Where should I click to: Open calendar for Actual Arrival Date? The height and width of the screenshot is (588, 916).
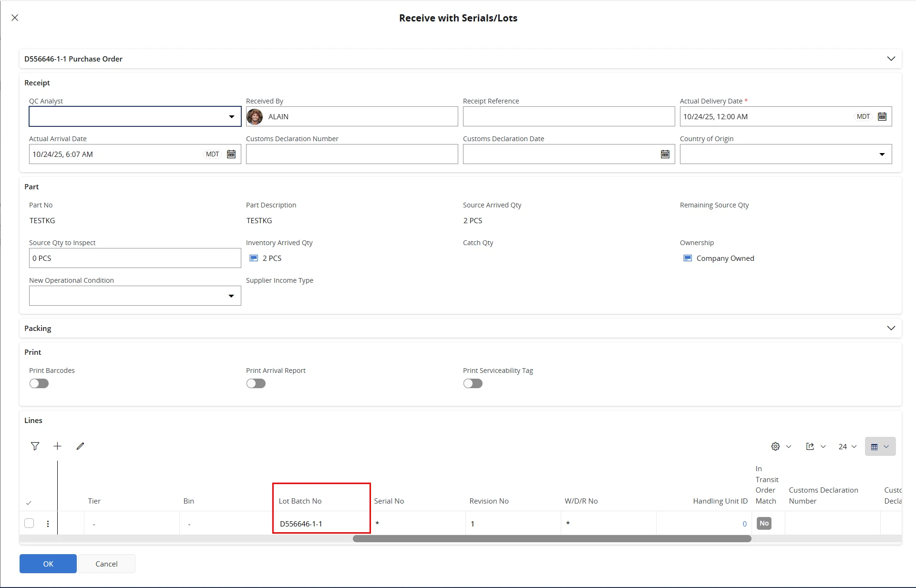231,154
